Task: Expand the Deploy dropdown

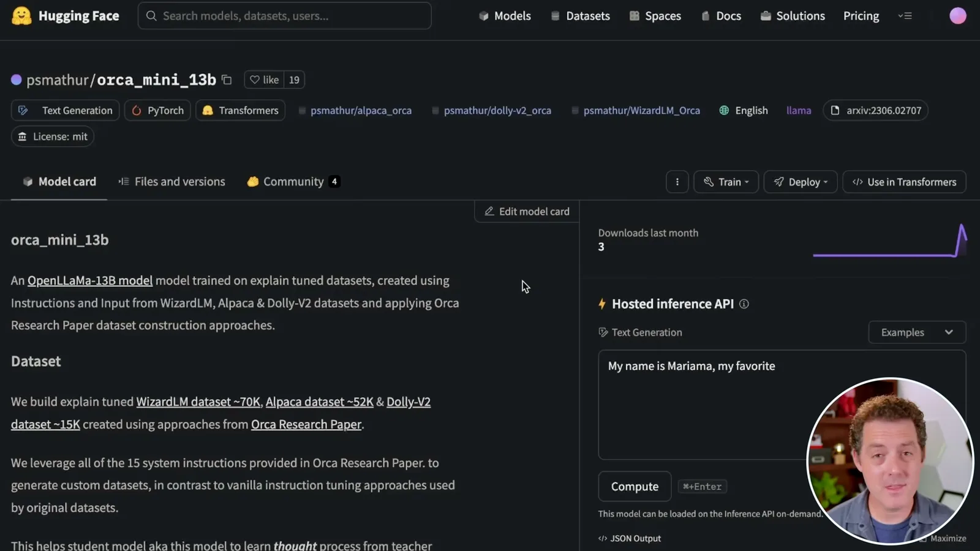Action: pos(801,182)
